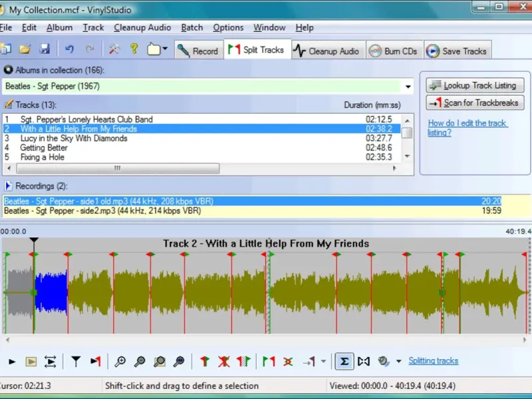This screenshot has height=399, width=532.
Task: Open the yellow note dropdown arrow
Action: click(x=165, y=49)
